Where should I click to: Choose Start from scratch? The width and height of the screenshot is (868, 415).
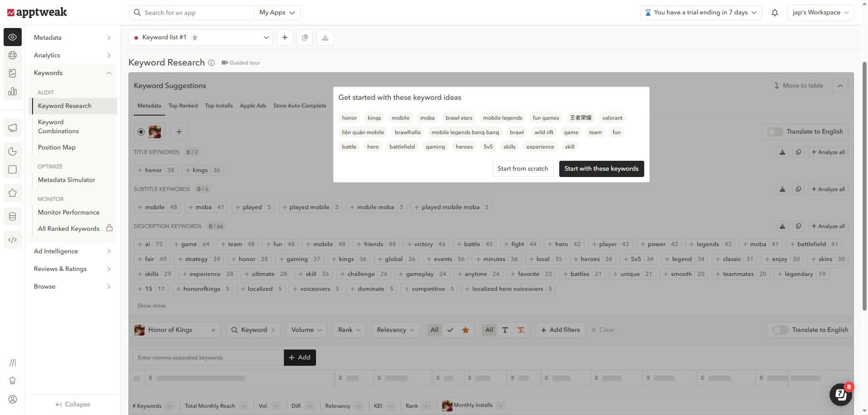[523, 169]
